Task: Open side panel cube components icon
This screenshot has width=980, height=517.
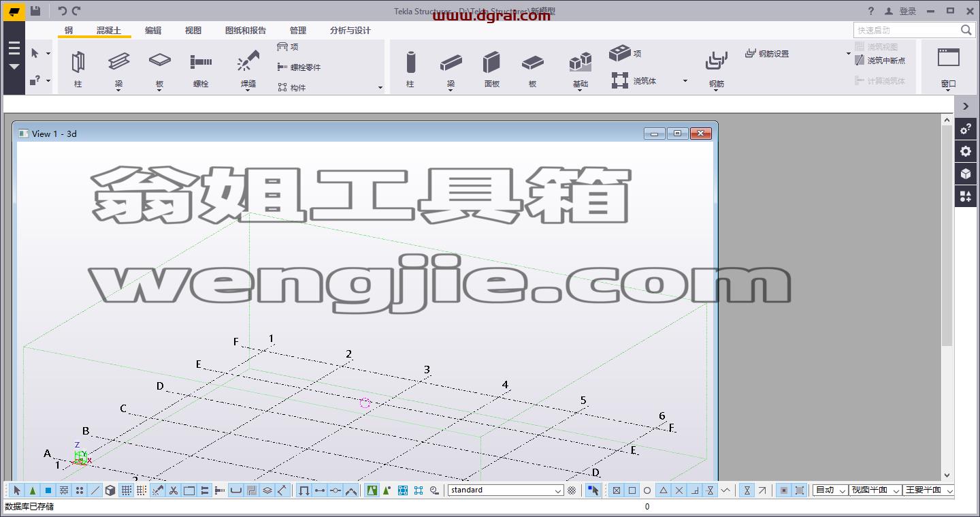Action: [x=965, y=174]
